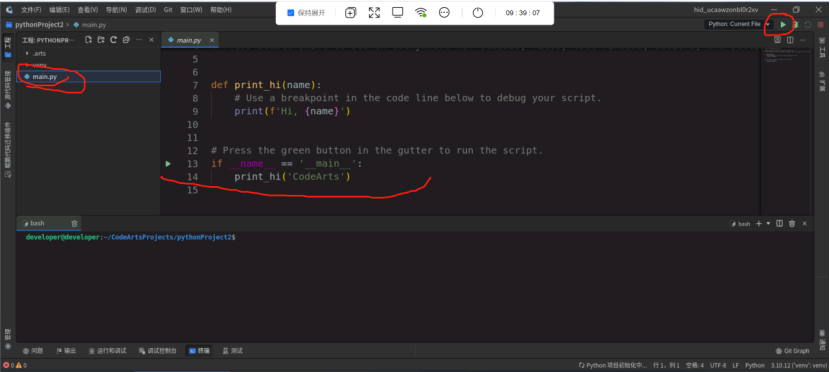The height and width of the screenshot is (372, 830).
Task: Open the 调试控制台 panel tab
Action: (157, 351)
